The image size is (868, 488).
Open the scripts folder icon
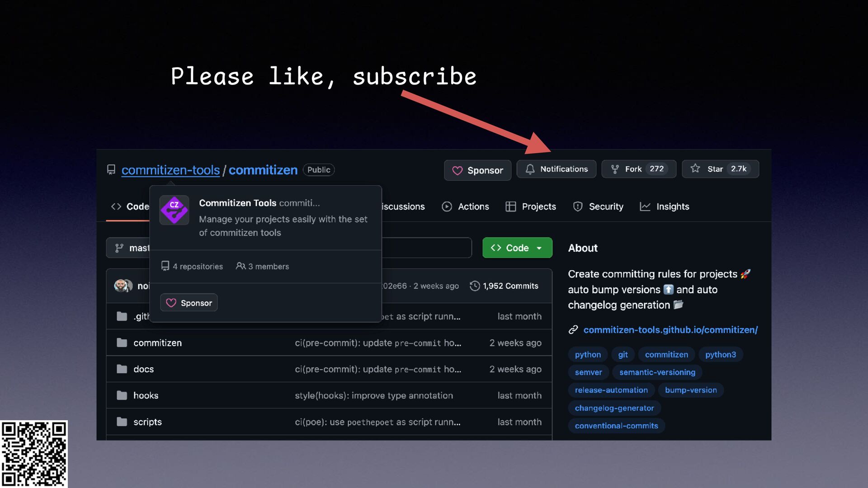tap(122, 422)
